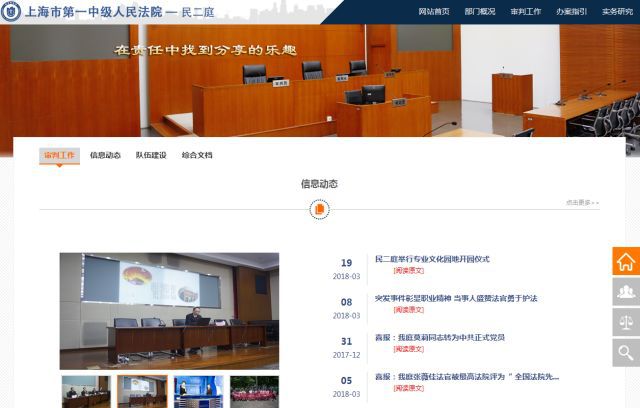Open article 民二庭举行专业文化园地开园仪式
Viewport: 640px width, 408px height.
(x=432, y=259)
